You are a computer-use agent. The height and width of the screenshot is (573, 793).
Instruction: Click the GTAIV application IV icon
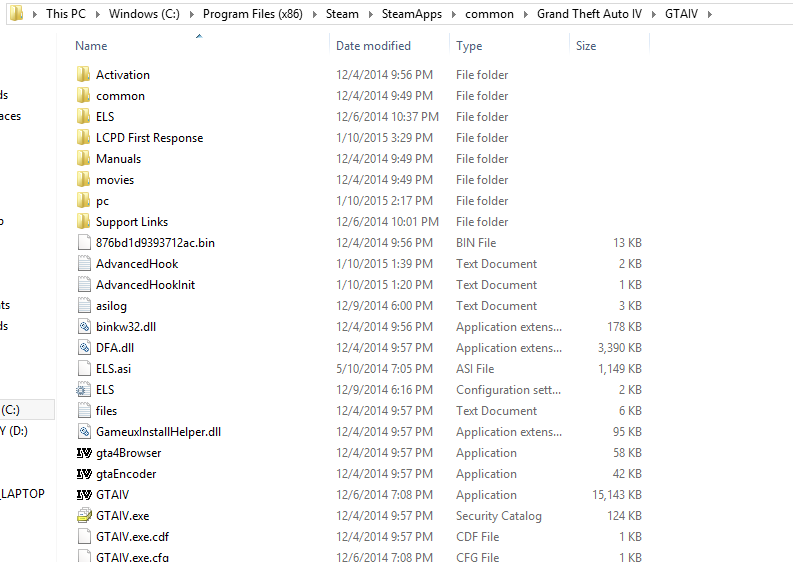[x=84, y=495]
